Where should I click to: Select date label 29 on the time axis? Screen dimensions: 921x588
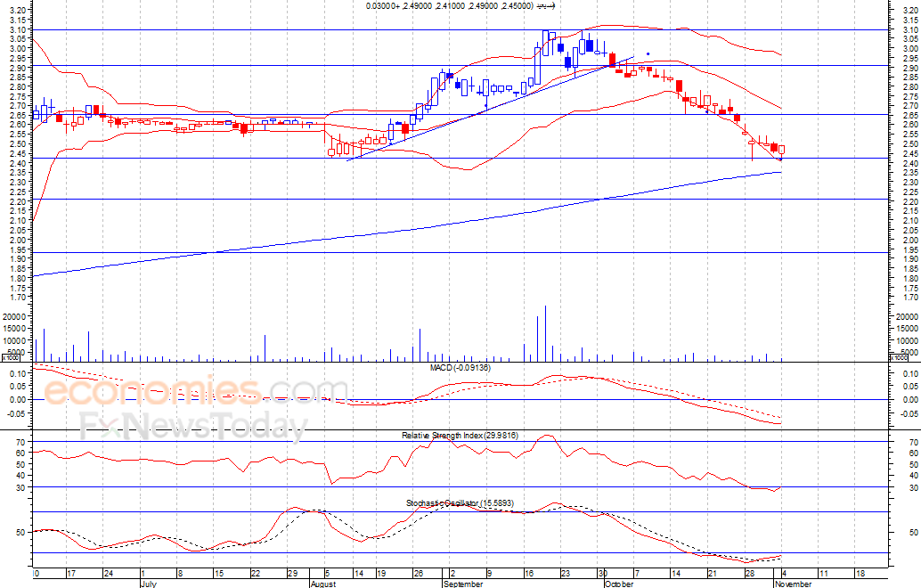[292, 574]
